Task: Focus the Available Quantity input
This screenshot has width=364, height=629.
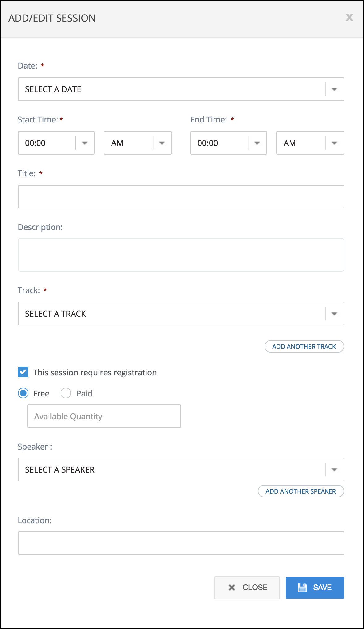Action: click(x=104, y=416)
